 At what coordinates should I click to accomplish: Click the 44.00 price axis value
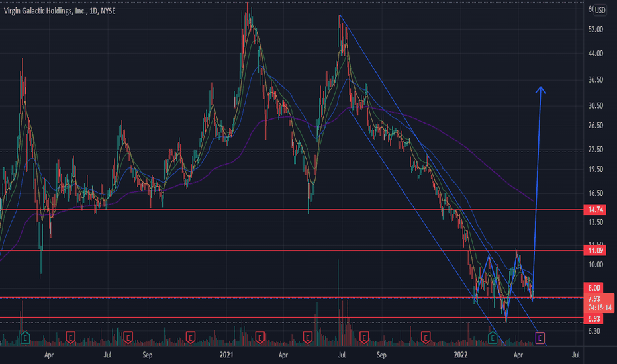tap(595, 54)
